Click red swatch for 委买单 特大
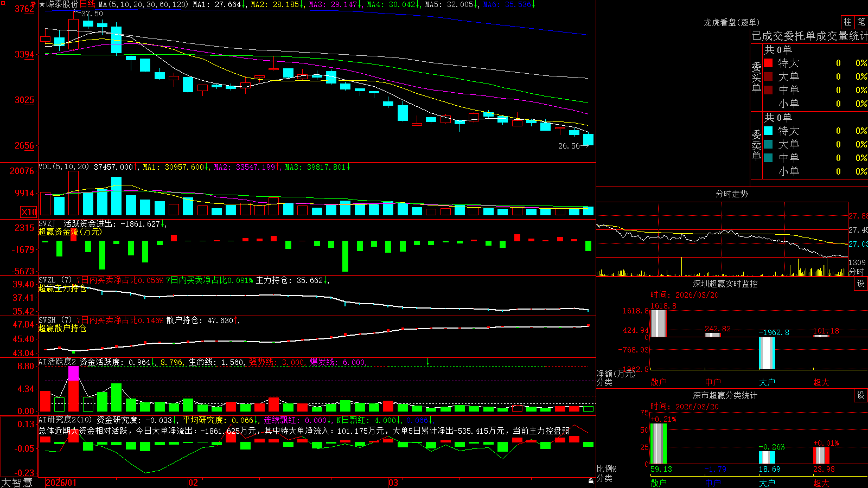This screenshot has width=868, height=488. (x=768, y=63)
